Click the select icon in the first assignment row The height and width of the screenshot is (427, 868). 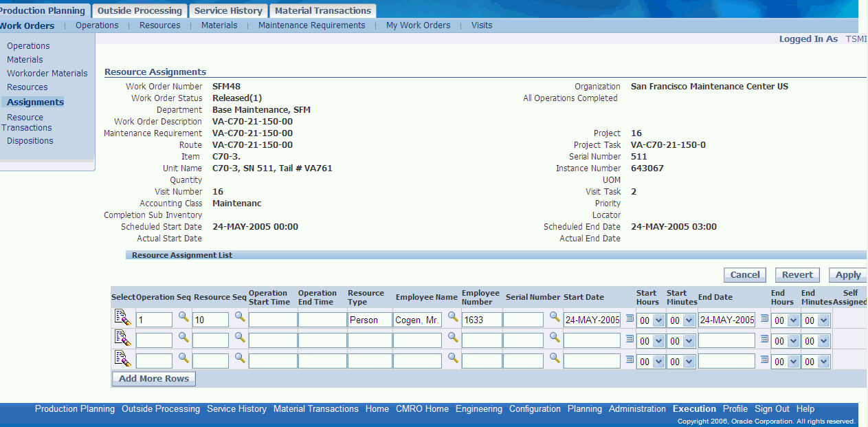coord(122,318)
